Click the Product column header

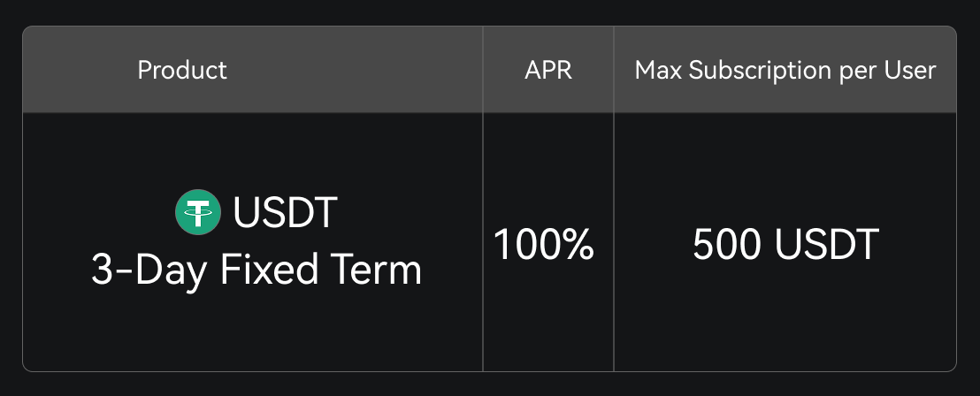182,70
